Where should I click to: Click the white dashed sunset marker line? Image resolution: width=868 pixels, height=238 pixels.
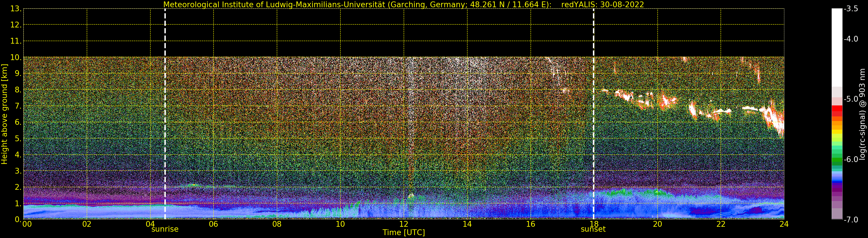[593, 114]
